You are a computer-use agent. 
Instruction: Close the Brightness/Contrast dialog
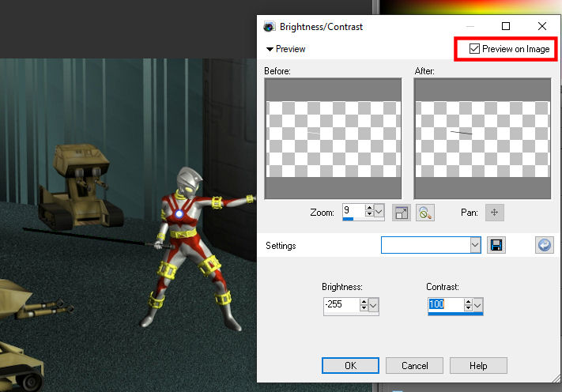[542, 26]
